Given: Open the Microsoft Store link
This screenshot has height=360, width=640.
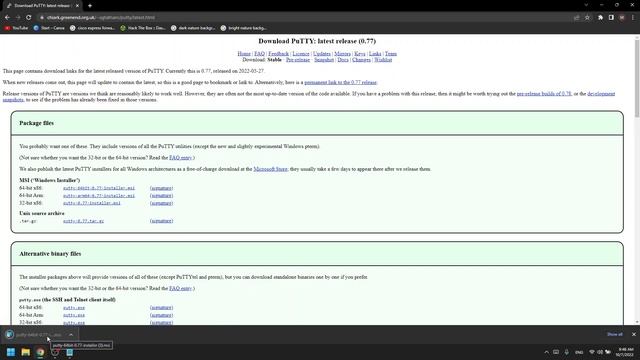Looking at the screenshot, I should (x=270, y=169).
